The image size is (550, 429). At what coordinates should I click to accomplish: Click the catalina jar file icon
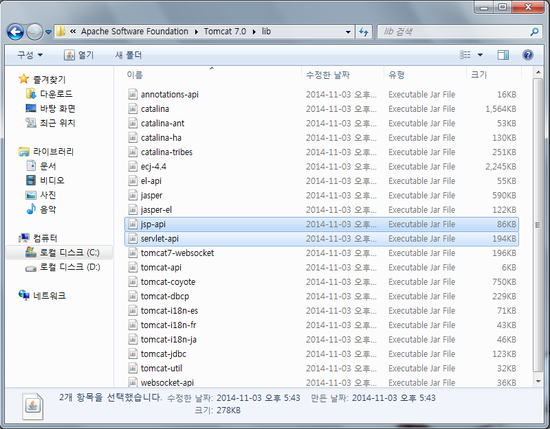click(133, 109)
